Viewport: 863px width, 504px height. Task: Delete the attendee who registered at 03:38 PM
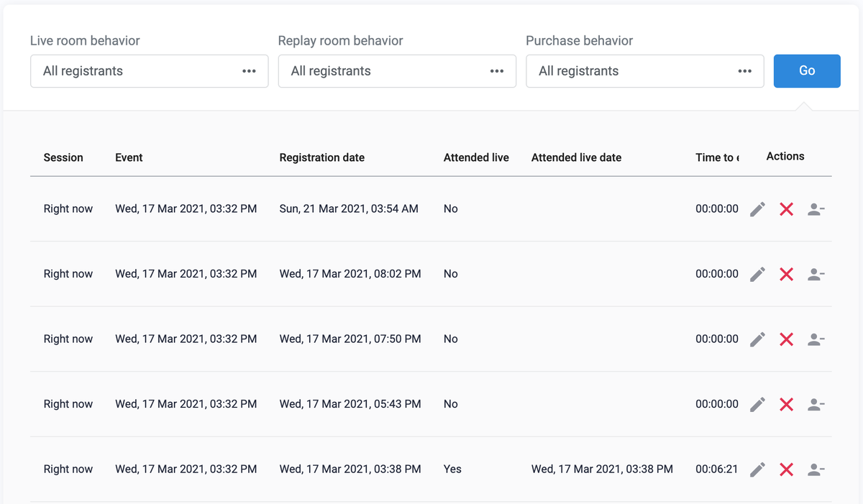pos(785,469)
